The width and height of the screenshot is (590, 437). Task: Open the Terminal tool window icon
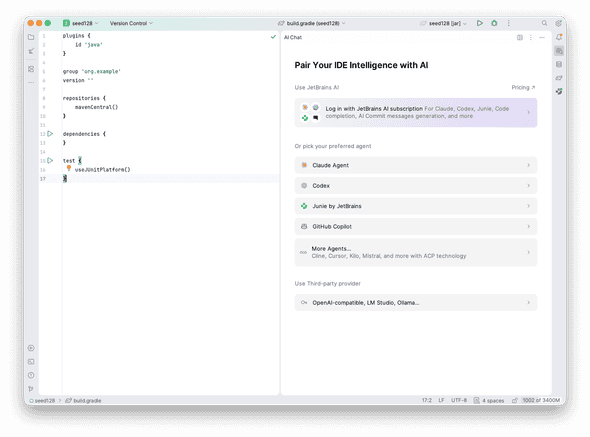point(31,362)
